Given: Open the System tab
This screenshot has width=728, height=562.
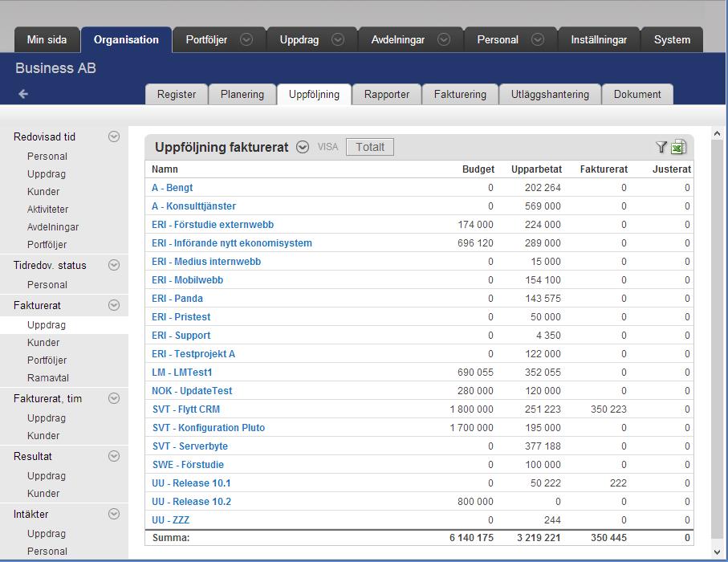Looking at the screenshot, I should point(672,40).
